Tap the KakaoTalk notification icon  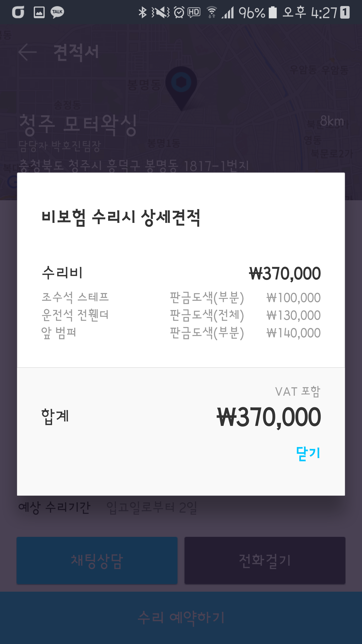(57, 12)
